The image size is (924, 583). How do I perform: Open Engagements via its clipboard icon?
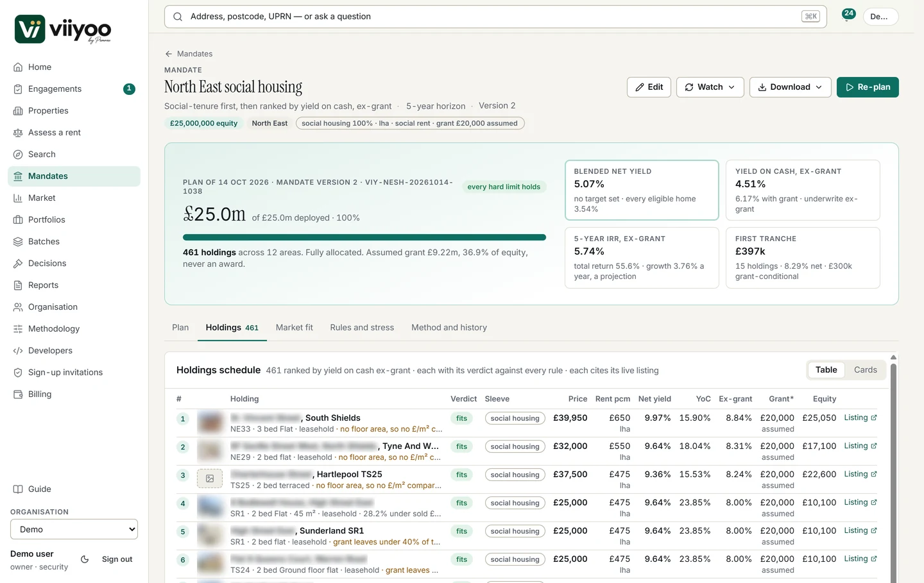coord(18,89)
